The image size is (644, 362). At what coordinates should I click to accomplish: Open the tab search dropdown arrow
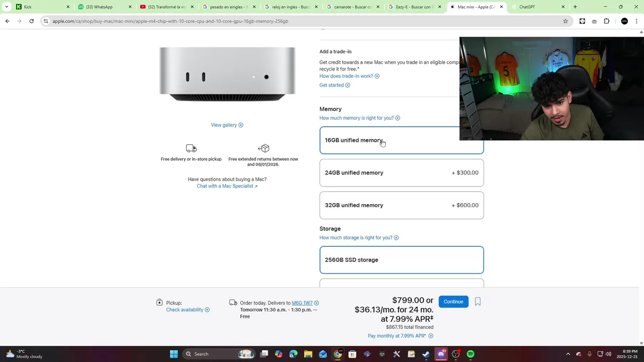click(x=7, y=7)
